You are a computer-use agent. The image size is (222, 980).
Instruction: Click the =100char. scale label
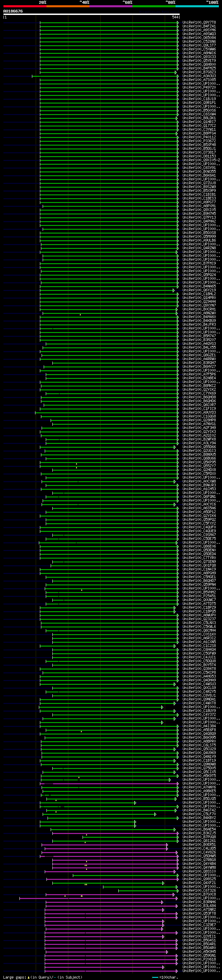[x=169, y=977]
